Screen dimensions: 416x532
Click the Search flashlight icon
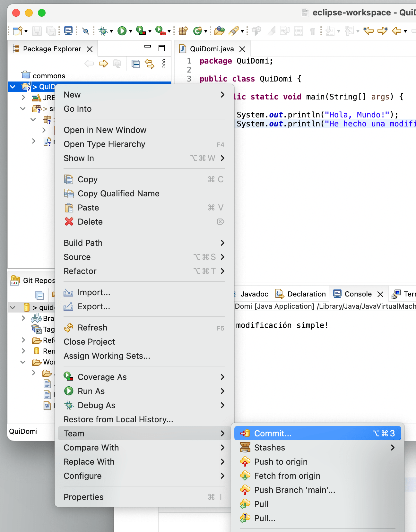coord(234,31)
